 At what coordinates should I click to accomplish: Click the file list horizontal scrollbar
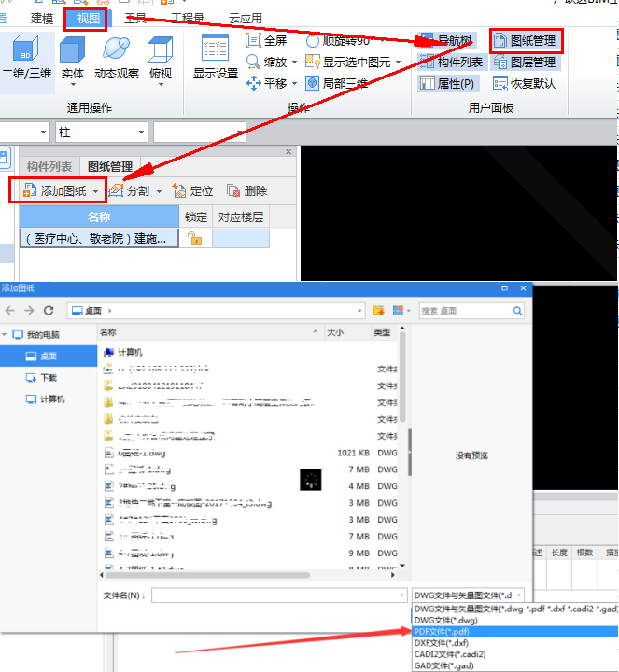(207, 575)
